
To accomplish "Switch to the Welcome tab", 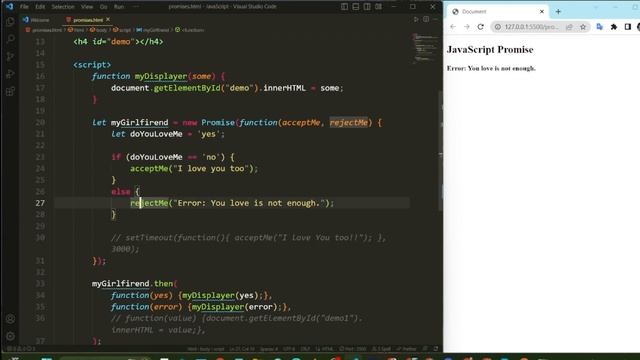I will (37, 20).
